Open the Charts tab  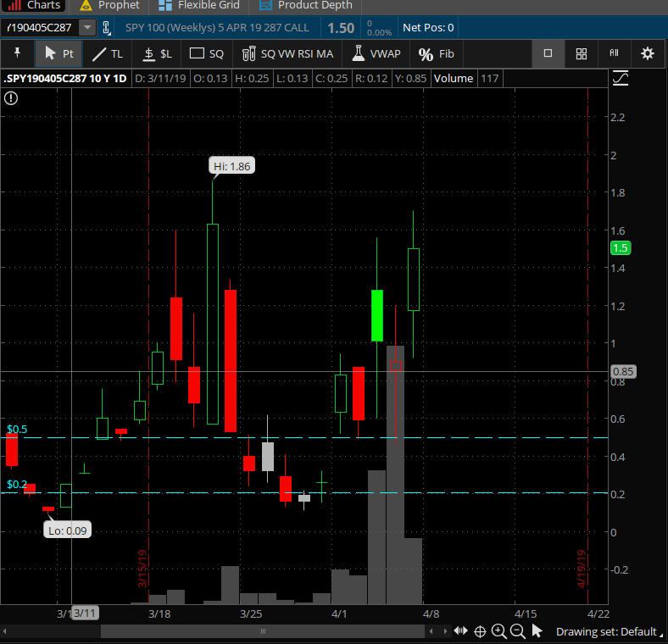pyautogui.click(x=34, y=6)
